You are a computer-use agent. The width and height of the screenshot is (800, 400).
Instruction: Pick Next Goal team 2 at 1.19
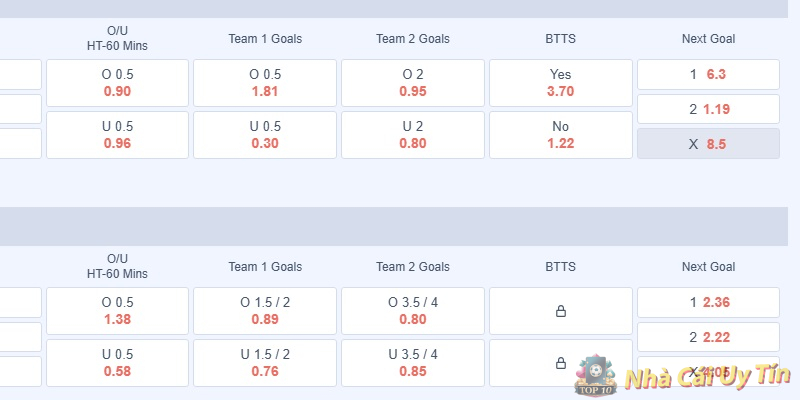tap(708, 109)
